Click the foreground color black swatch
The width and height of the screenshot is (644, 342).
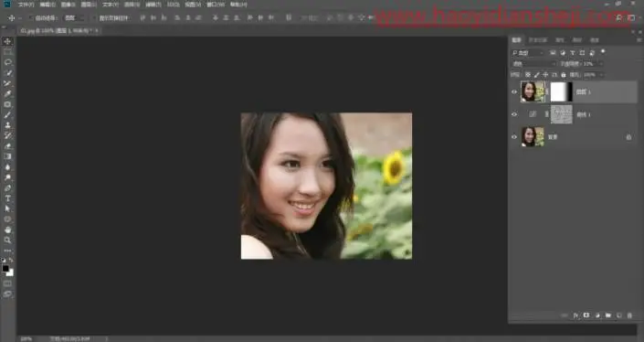tap(5, 269)
